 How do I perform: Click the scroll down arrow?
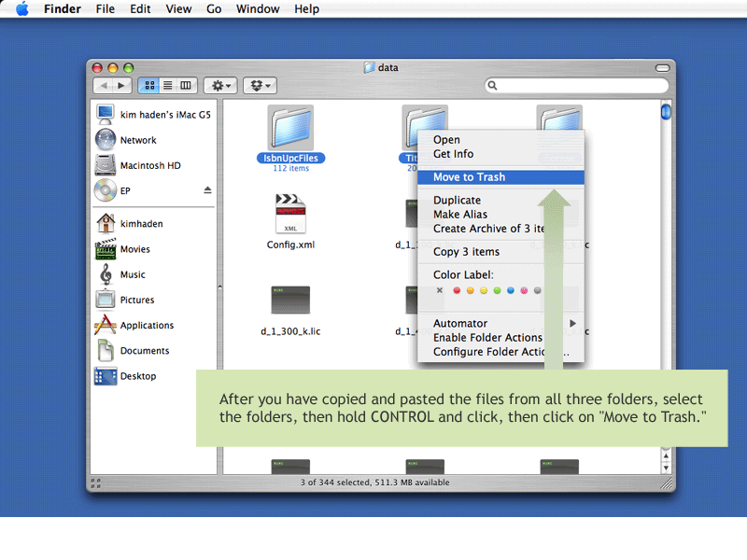[x=666, y=469]
